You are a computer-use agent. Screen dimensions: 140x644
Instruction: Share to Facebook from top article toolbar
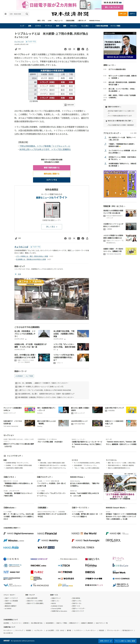click(x=83, y=49)
